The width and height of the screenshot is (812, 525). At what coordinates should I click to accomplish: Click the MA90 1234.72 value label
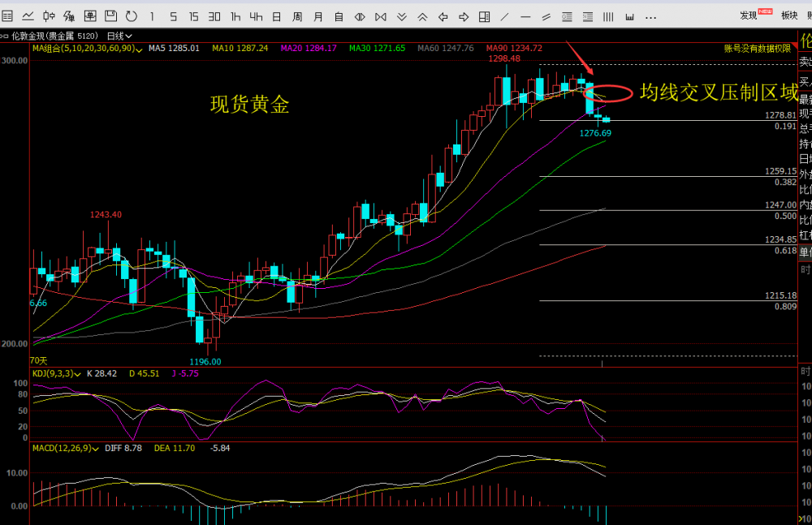[514, 48]
